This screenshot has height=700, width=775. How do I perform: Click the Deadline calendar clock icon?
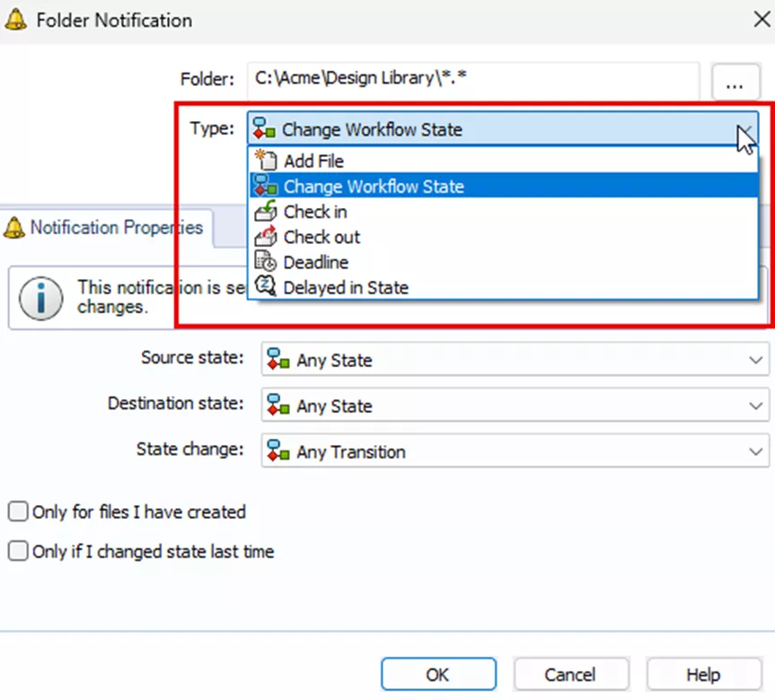(x=266, y=261)
